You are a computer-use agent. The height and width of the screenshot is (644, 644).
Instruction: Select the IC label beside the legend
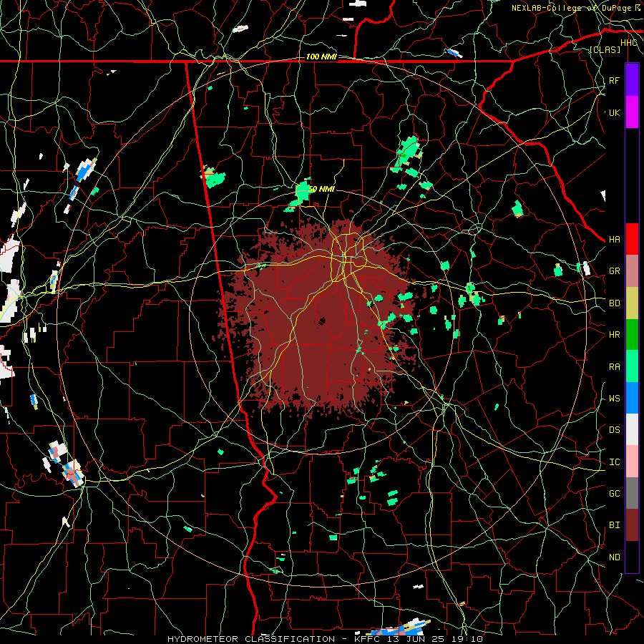[x=614, y=462]
